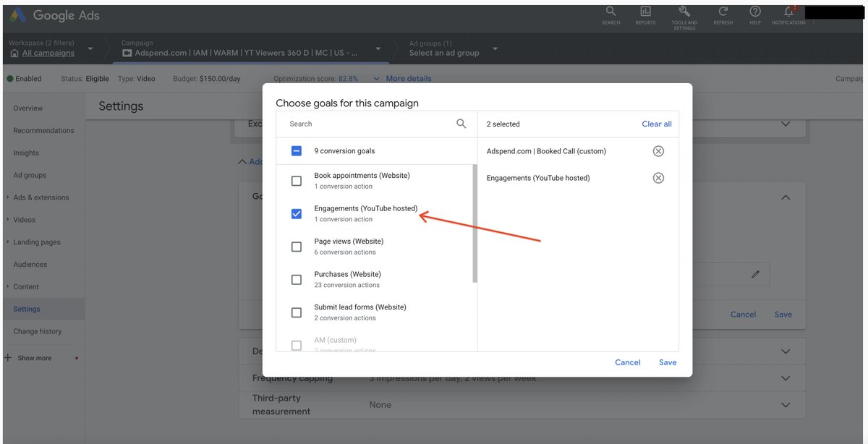
Task: Click Cancel in the goals dialog
Action: (x=628, y=362)
